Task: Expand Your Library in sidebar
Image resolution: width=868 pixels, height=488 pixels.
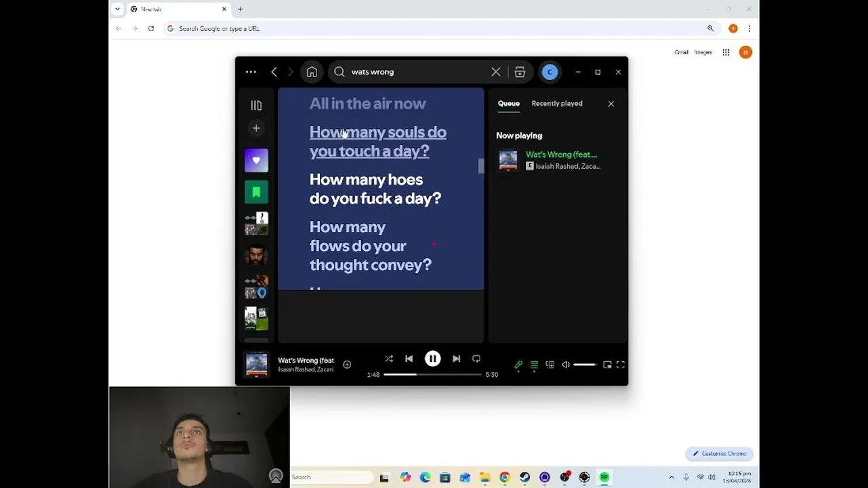Action: 256,105
